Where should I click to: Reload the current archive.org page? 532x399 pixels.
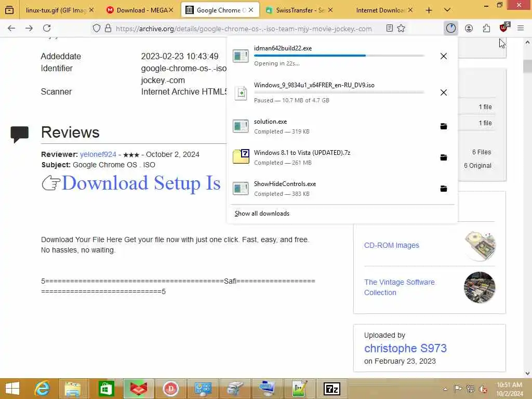(47, 28)
